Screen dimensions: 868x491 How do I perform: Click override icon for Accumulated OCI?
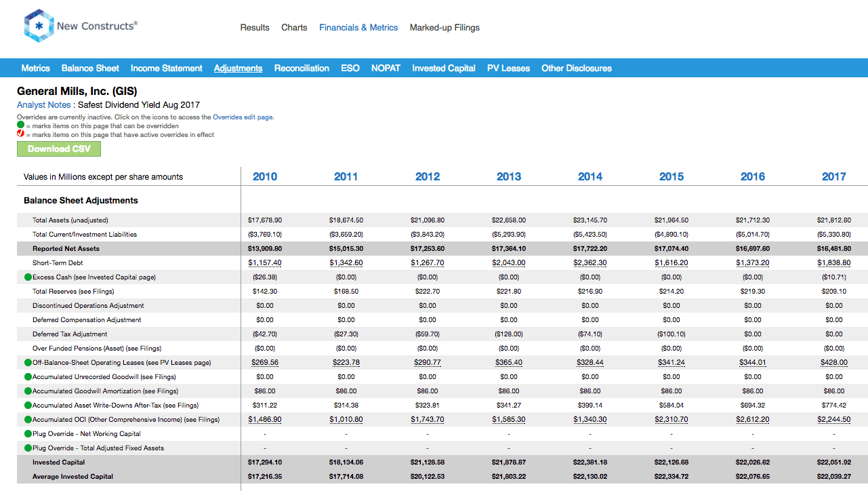[28, 420]
